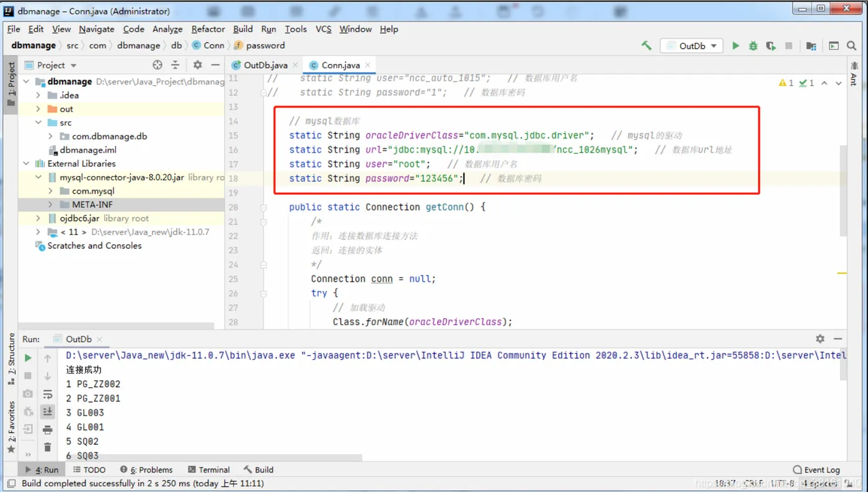The image size is (868, 492).
Task: Toggle tool window bars via the bottom-left corner icon
Action: pos(11,483)
